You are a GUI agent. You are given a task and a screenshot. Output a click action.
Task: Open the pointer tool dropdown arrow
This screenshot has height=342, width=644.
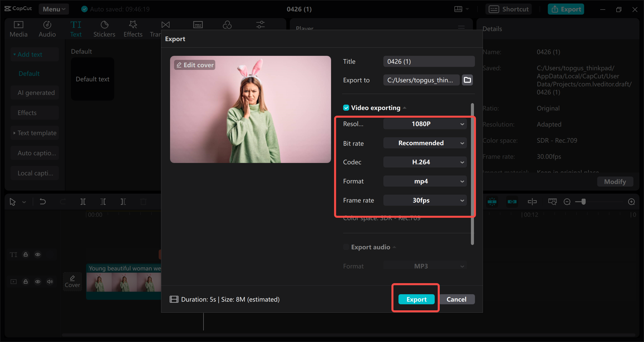click(x=24, y=202)
